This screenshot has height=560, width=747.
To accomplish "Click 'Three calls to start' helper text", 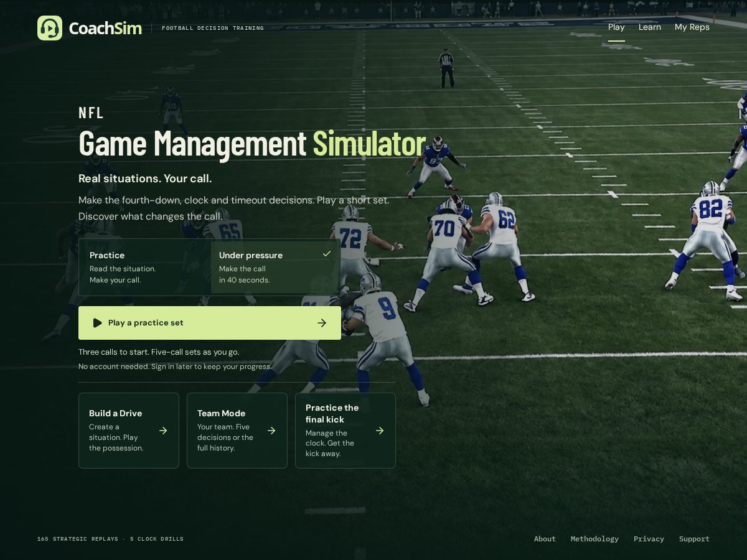I will [x=159, y=352].
